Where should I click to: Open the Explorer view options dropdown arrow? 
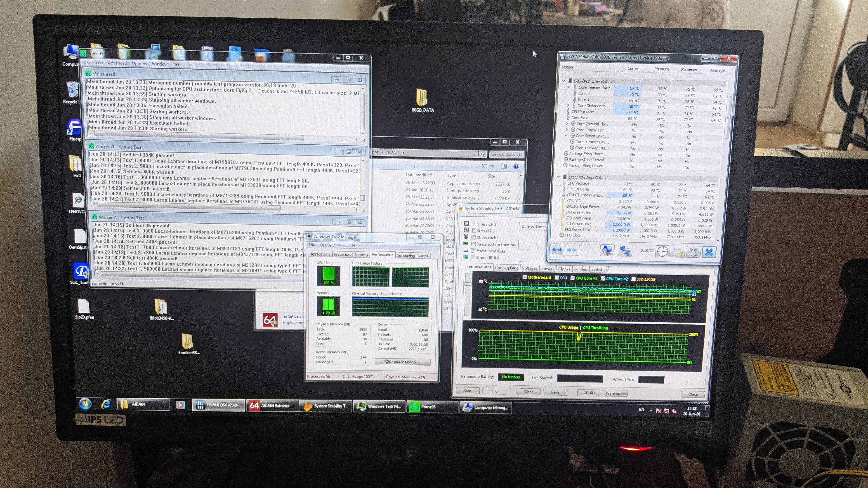(492, 166)
